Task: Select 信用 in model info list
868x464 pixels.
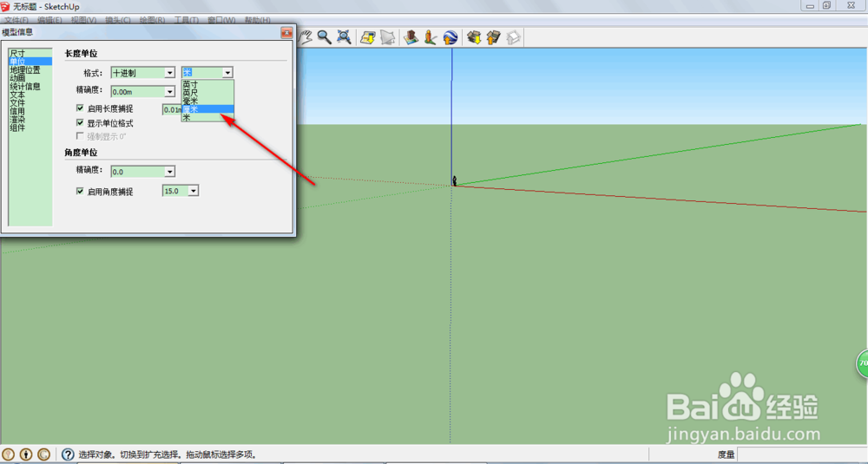Action: click(30, 111)
